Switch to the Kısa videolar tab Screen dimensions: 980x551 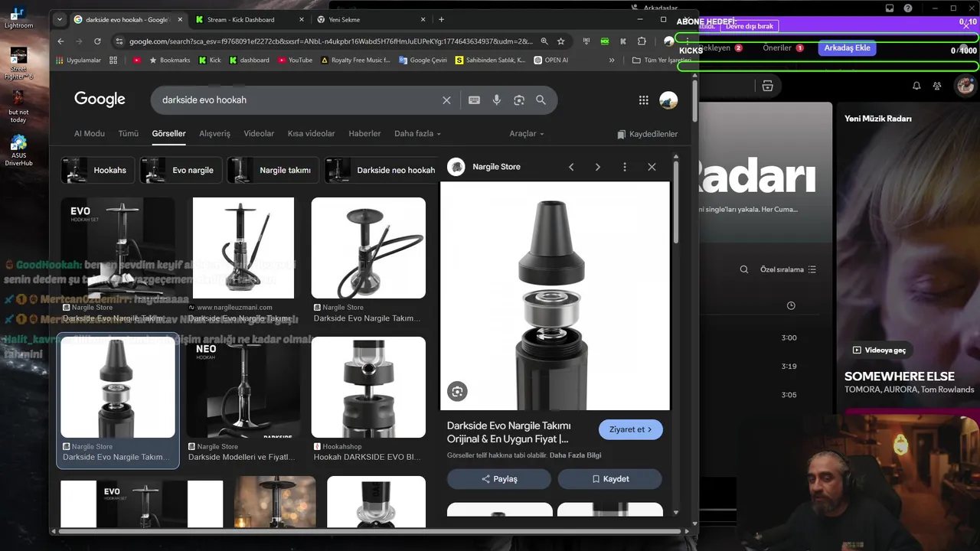311,133
